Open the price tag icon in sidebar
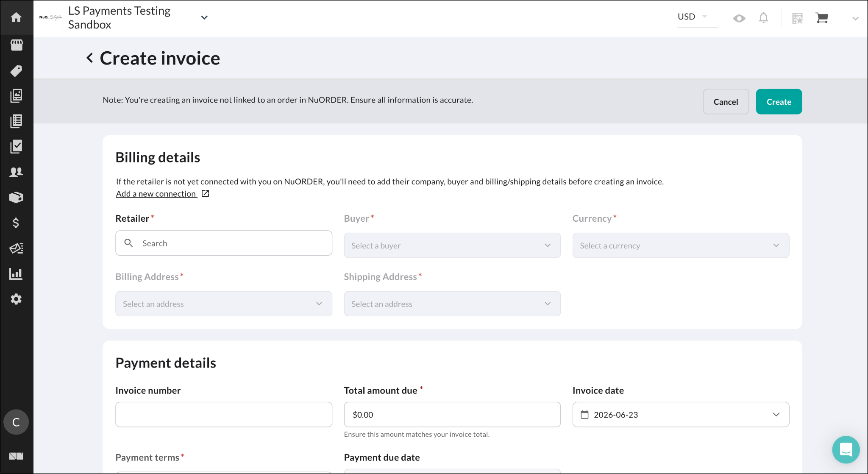The width and height of the screenshot is (868, 474). [16, 70]
